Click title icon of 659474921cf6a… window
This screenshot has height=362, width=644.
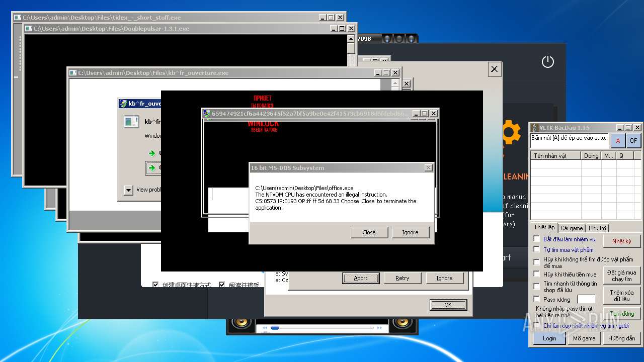point(207,114)
